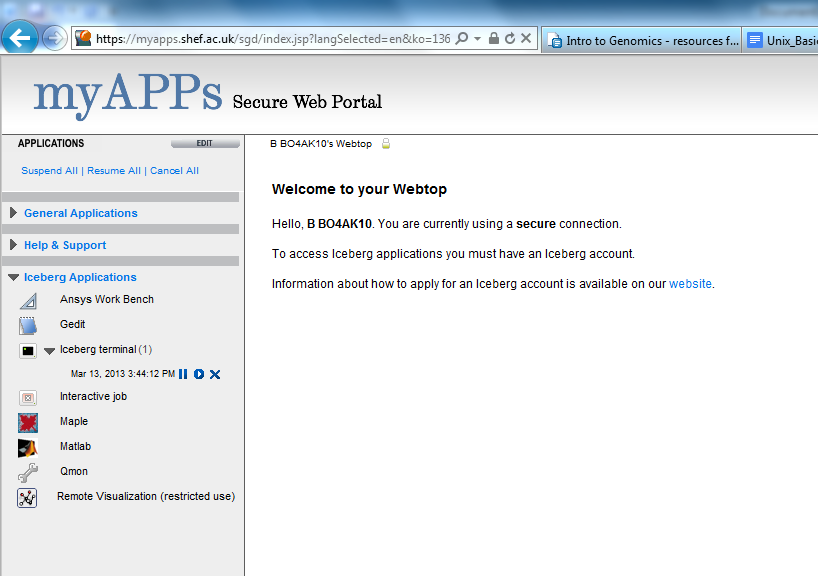The height and width of the screenshot is (576, 818).
Task: Launch Ansys Work Bench via its icon
Action: [28, 300]
